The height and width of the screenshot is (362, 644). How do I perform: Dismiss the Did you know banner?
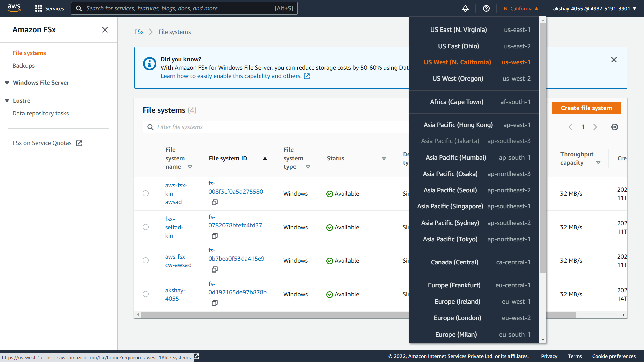614,60
